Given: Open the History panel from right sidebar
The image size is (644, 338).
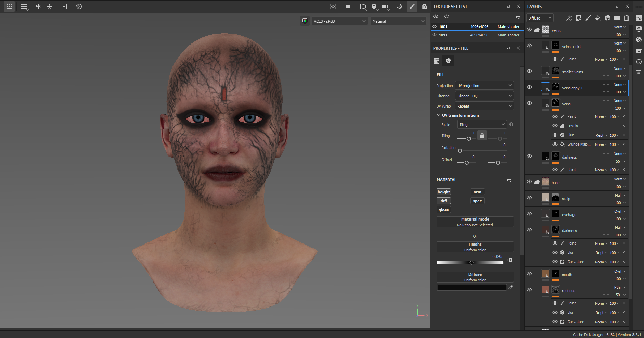Looking at the screenshot, I should click(x=639, y=62).
